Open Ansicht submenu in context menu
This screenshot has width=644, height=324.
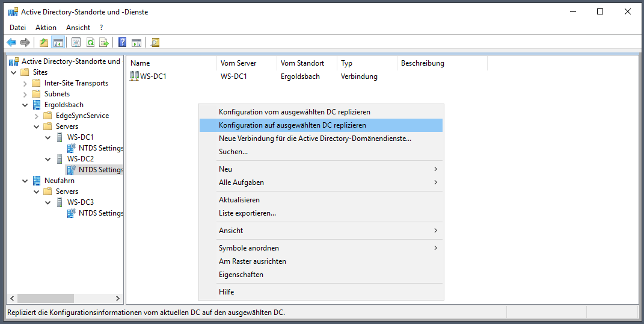click(320, 231)
